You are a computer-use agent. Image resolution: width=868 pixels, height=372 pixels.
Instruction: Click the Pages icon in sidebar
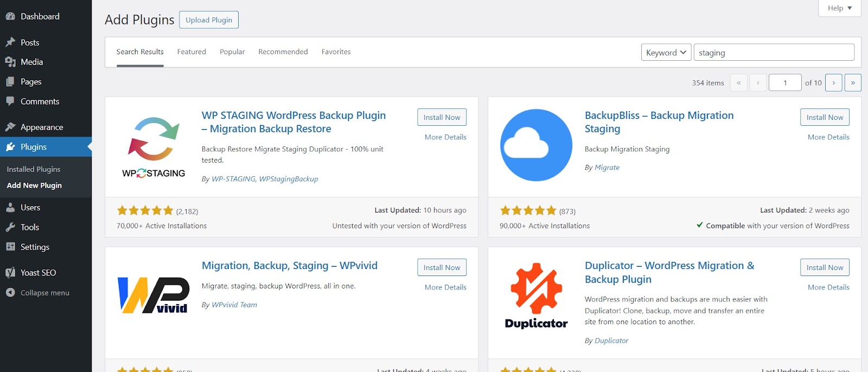[10, 81]
